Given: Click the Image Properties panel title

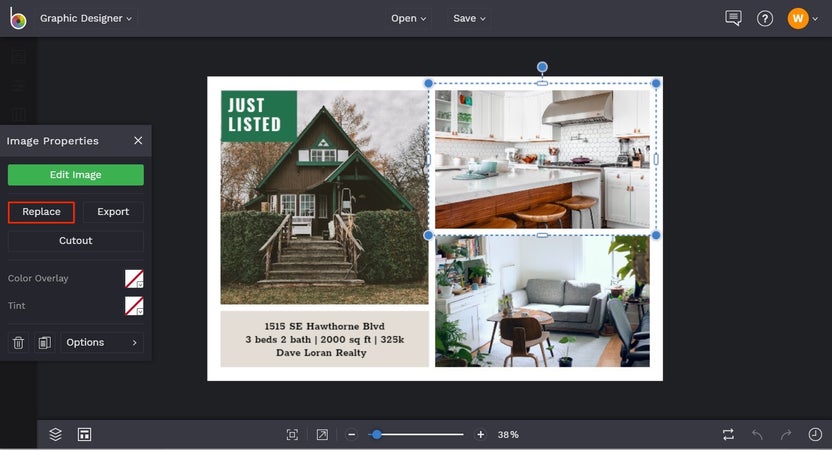Looking at the screenshot, I should click(53, 141).
